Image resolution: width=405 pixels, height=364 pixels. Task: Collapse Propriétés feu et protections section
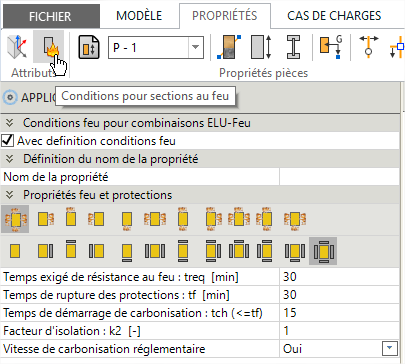click(9, 195)
